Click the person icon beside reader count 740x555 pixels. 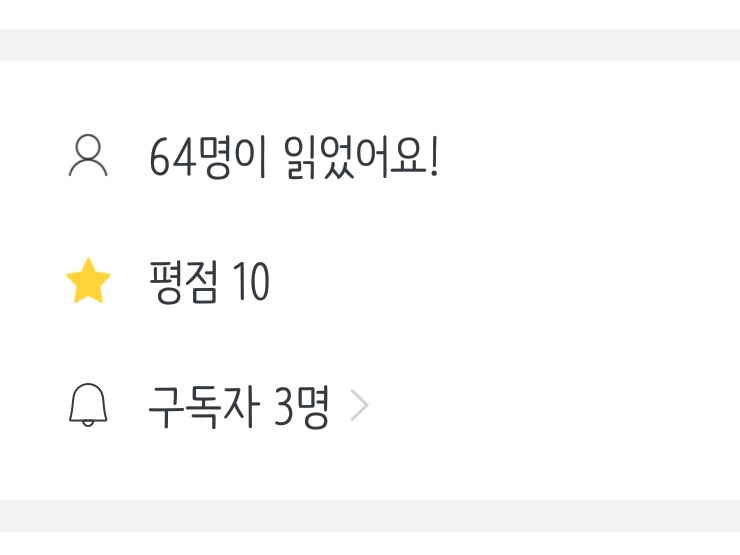click(x=88, y=157)
